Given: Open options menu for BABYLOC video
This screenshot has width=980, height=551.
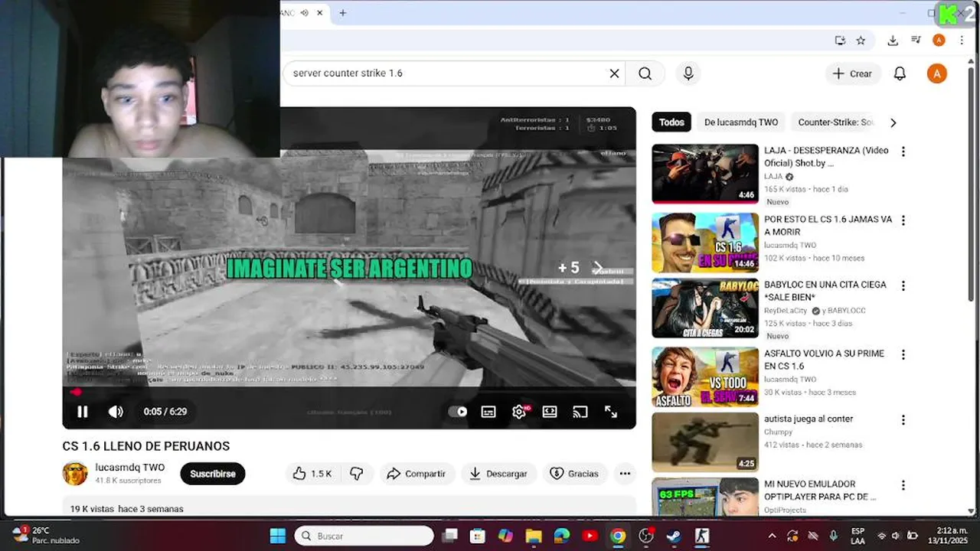Looking at the screenshot, I should coord(903,285).
